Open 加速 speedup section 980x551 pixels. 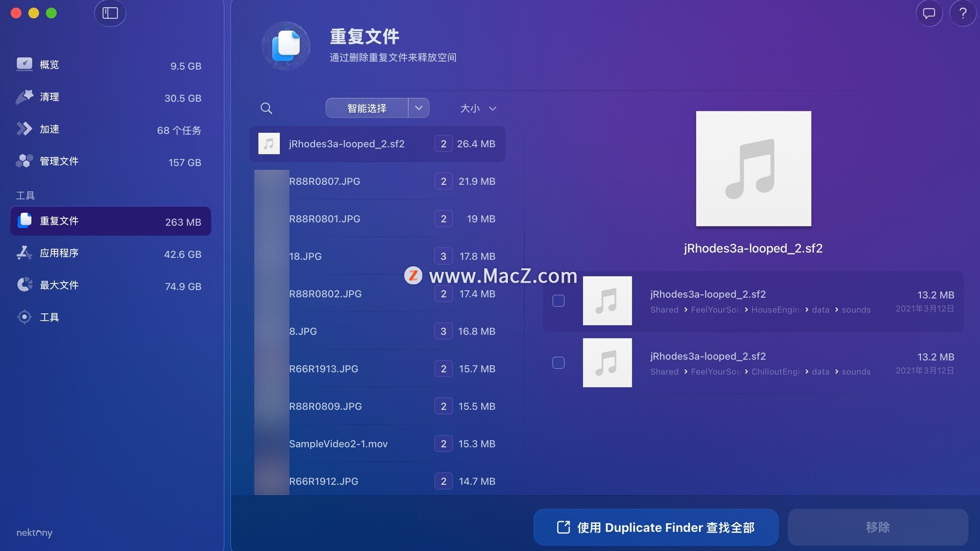coord(50,129)
